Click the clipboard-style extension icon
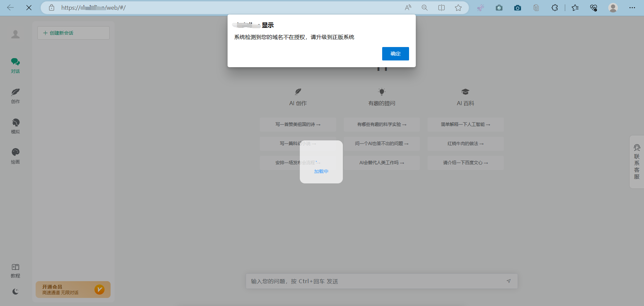Screen dimensions: 644x306 [536, 7]
